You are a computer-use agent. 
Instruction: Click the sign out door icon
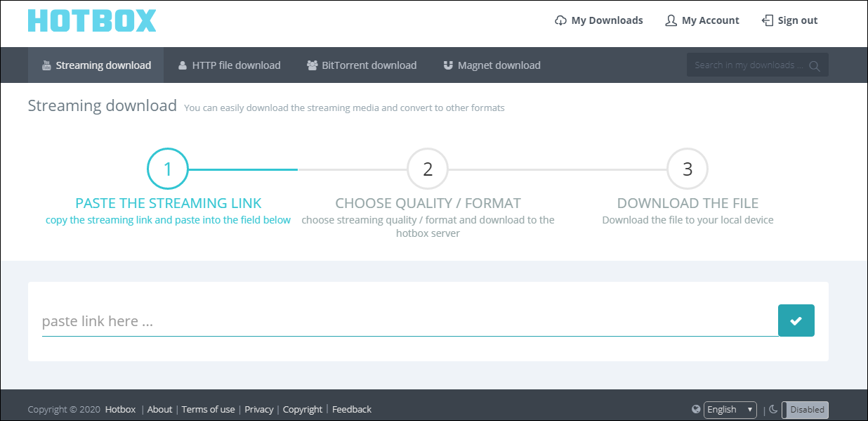(x=768, y=20)
